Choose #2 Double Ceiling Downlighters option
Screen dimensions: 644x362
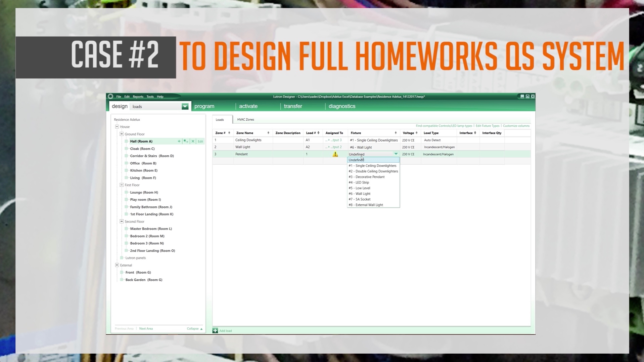tap(373, 171)
